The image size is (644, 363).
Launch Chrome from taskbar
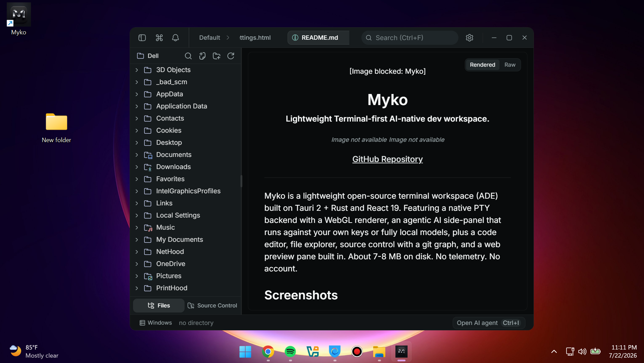(268, 352)
